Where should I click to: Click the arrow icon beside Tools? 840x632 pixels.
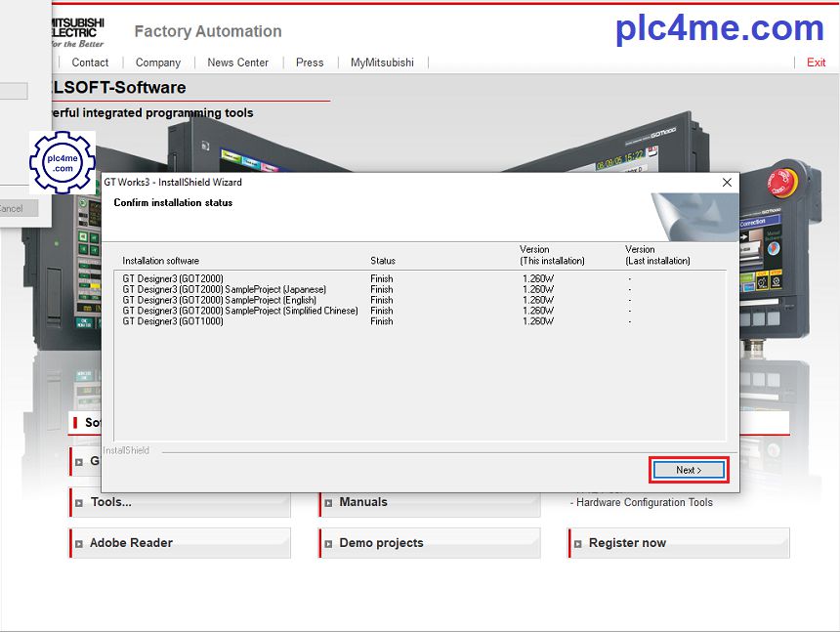tap(79, 503)
